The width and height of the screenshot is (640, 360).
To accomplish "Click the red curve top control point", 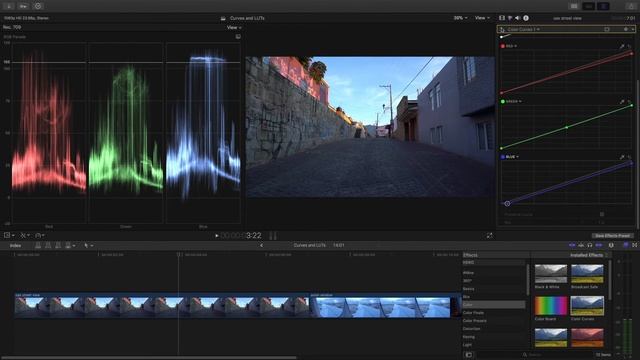I will pos(632,53).
